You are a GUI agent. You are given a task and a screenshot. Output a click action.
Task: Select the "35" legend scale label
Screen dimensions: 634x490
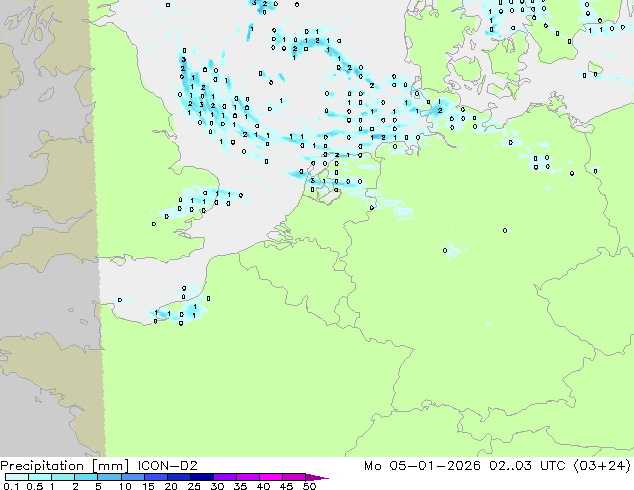pos(240,486)
